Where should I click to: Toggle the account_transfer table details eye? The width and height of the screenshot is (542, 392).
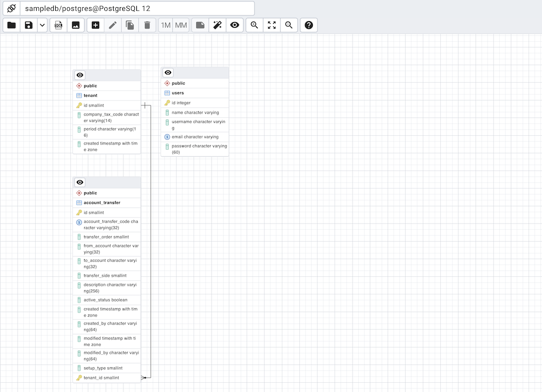click(x=80, y=182)
